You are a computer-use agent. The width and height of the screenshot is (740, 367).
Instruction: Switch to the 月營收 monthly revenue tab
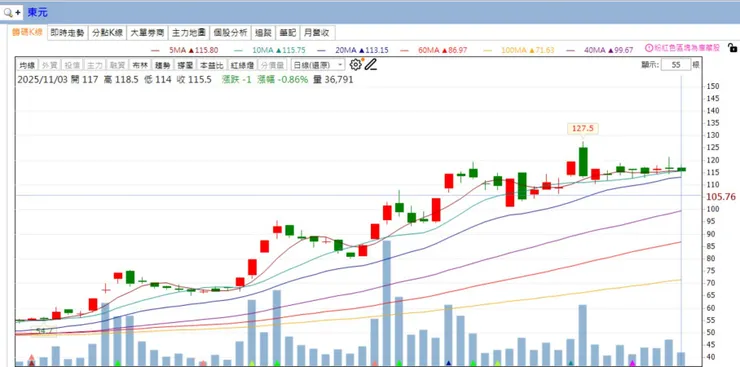318,33
